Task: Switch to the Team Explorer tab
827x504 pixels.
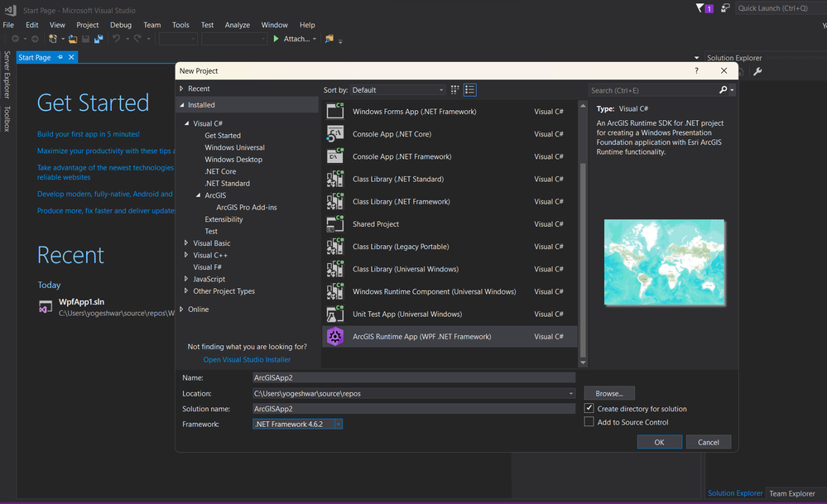Action: [791, 493]
